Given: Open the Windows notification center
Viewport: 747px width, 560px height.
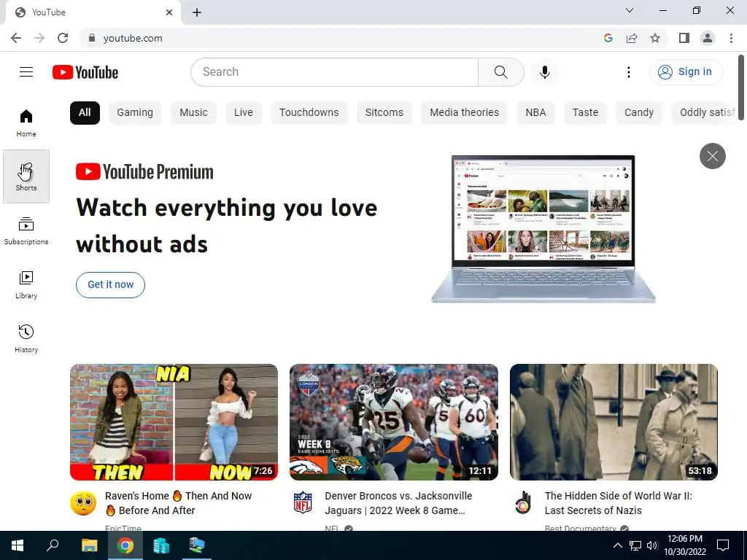Looking at the screenshot, I should 723,545.
